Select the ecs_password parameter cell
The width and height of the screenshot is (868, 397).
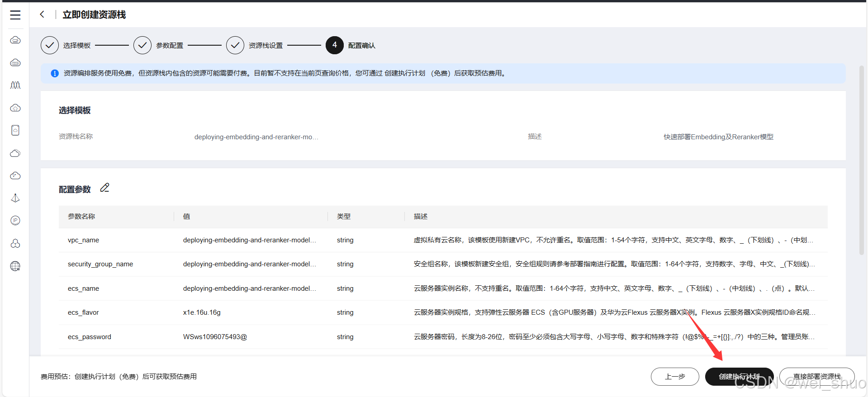pyautogui.click(x=90, y=337)
